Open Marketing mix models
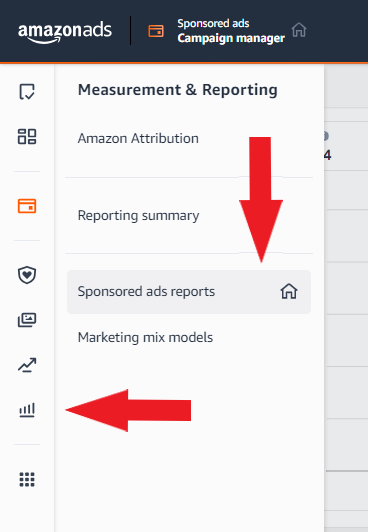Viewport: 368px width, 532px height. click(145, 338)
